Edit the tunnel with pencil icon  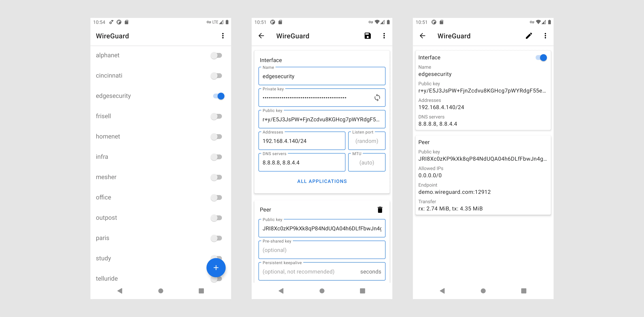coord(529,36)
